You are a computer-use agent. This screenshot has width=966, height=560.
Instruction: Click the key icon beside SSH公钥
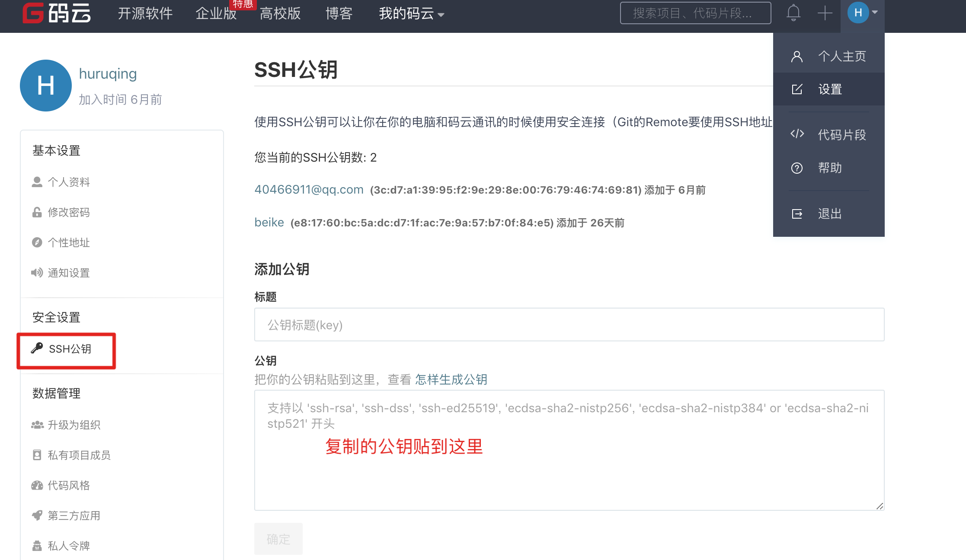click(x=37, y=348)
